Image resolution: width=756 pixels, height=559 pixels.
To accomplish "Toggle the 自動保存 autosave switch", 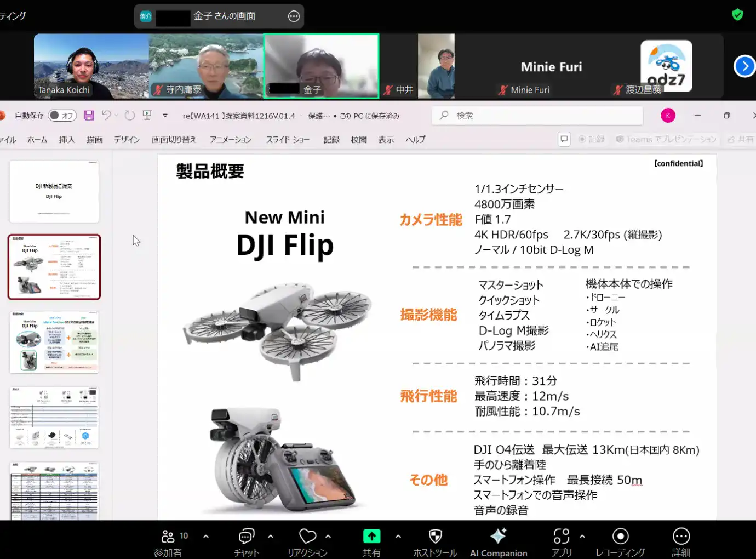I will point(62,116).
